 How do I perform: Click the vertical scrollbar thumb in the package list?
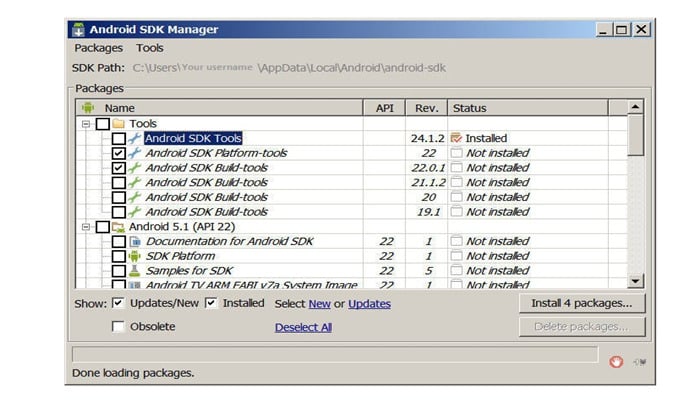[635, 135]
